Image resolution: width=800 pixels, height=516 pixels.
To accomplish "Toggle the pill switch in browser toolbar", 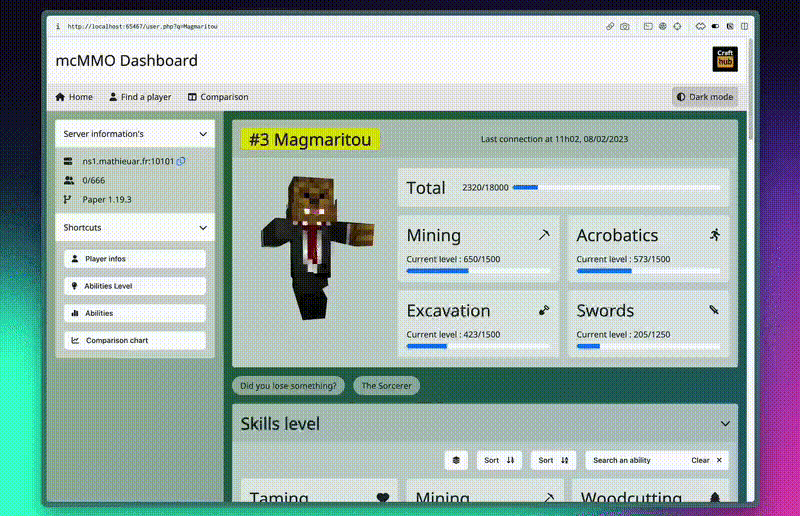I will [715, 26].
